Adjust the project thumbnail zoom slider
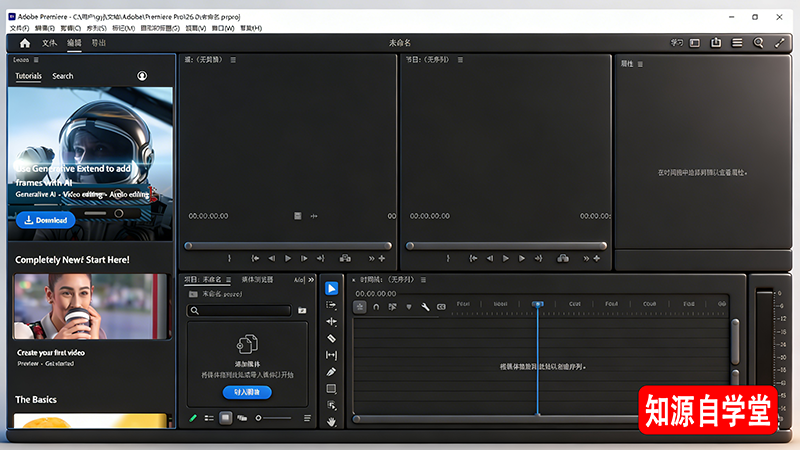The image size is (800, 450). coord(260,417)
